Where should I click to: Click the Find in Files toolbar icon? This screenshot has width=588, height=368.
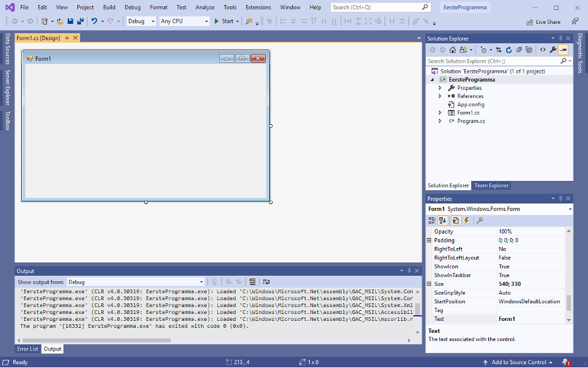click(x=249, y=21)
